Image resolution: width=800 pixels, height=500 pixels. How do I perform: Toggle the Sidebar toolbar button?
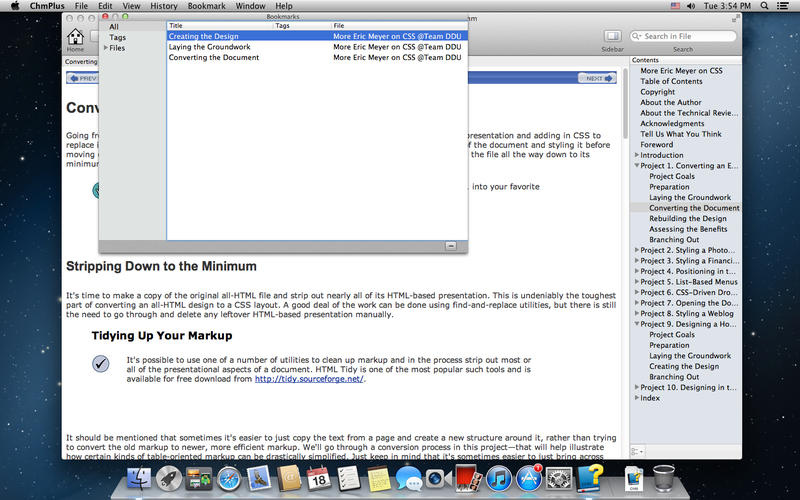coord(611,37)
